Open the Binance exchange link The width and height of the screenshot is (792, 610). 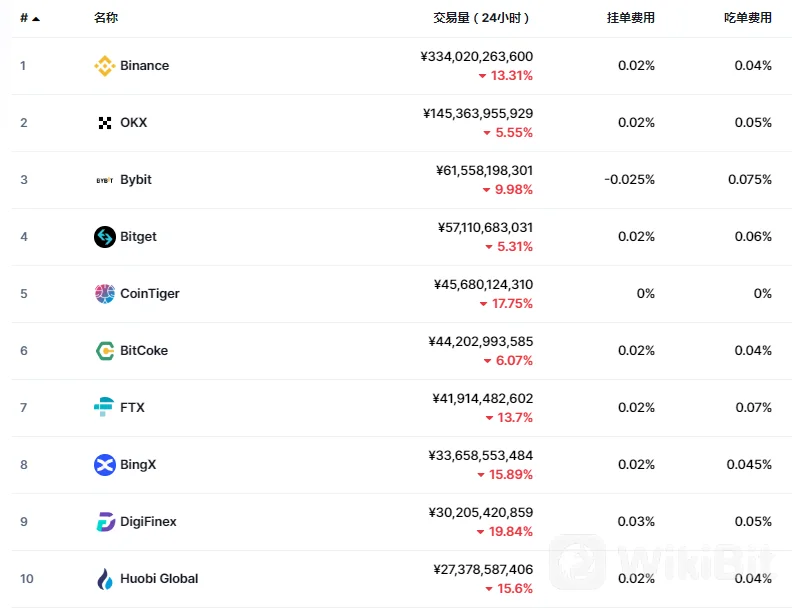point(144,66)
